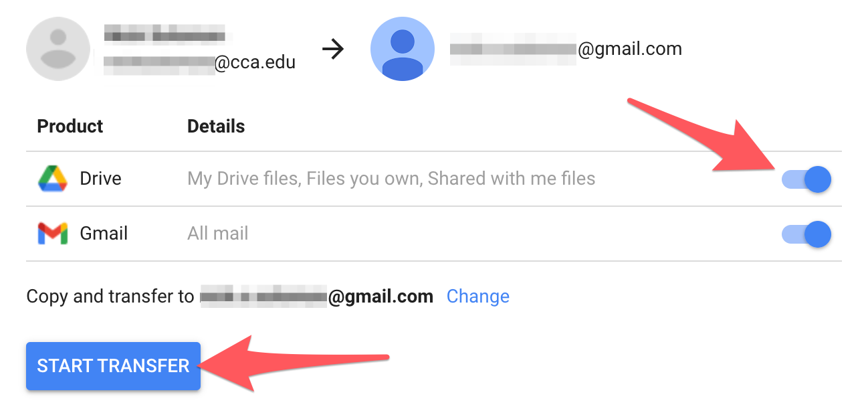Click the Gmail envelope icon
868x415 pixels.
[52, 234]
